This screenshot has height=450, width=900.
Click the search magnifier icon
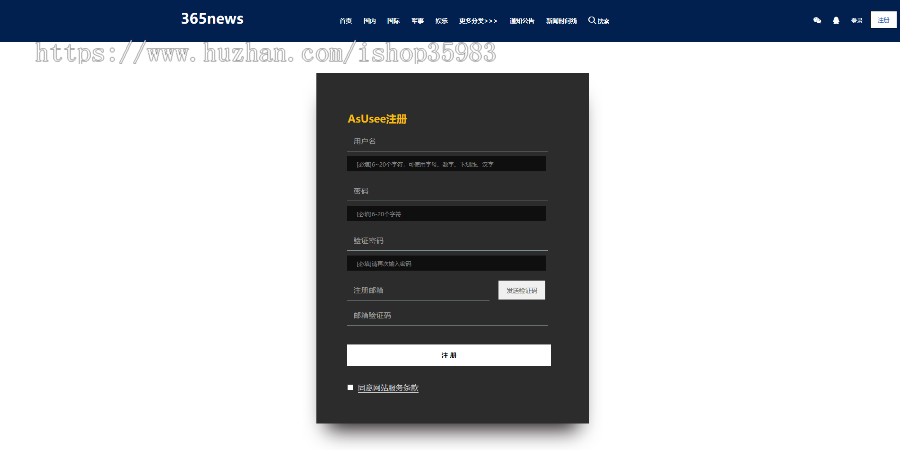[592, 20]
